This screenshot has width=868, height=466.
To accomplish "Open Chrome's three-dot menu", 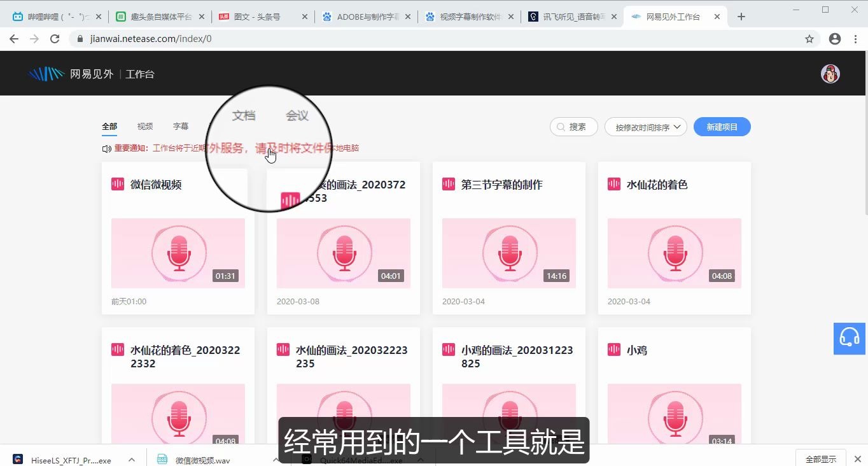I will point(855,39).
